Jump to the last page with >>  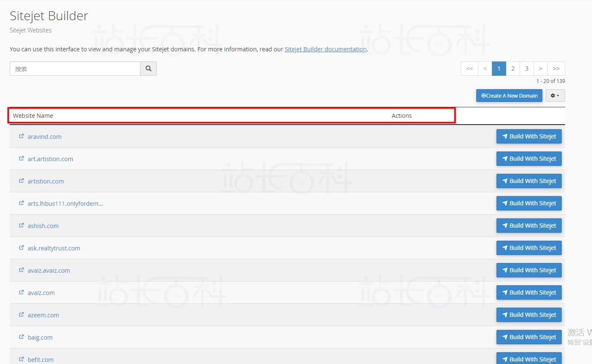(556, 69)
